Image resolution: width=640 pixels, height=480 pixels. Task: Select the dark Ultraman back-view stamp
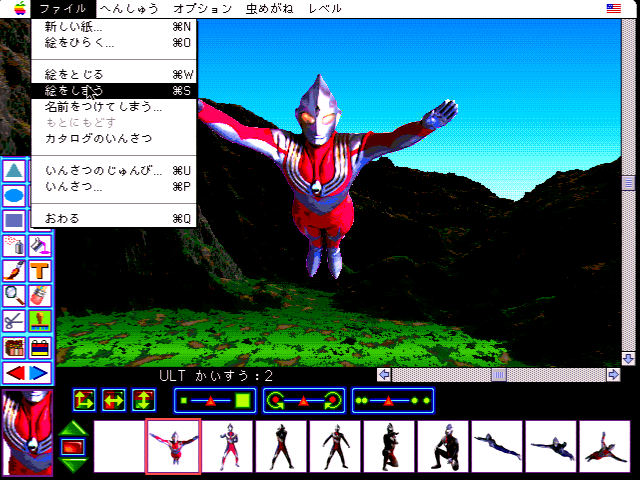click(281, 447)
